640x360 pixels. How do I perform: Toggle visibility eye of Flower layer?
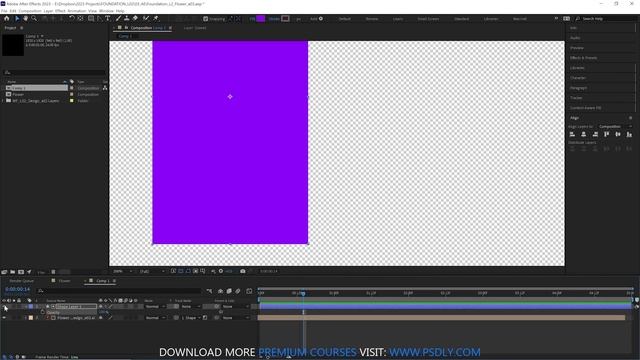tap(4, 318)
